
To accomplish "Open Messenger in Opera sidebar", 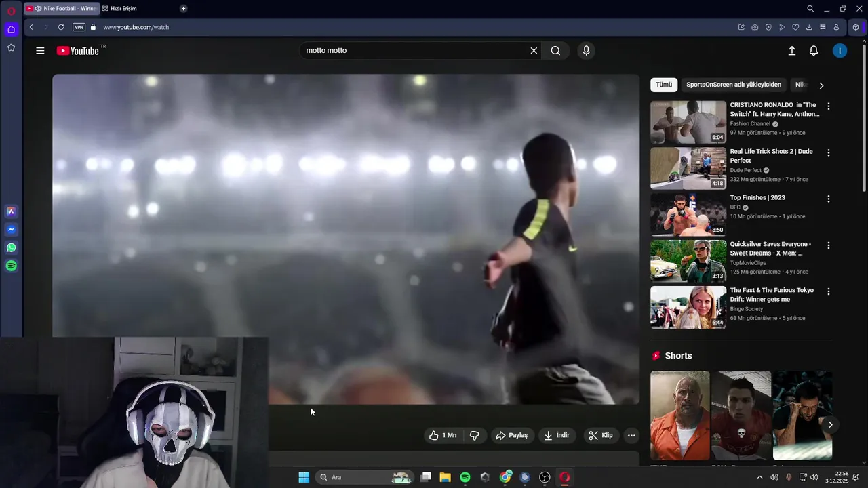I will point(11,230).
